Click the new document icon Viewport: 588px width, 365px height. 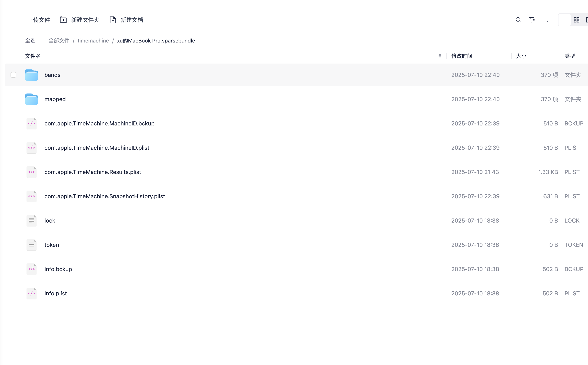113,20
